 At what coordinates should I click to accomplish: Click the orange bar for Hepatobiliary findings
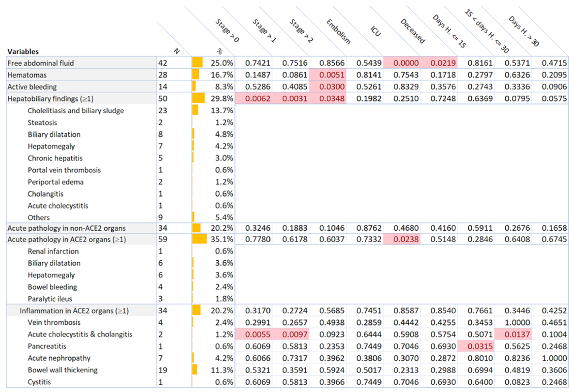click(198, 98)
